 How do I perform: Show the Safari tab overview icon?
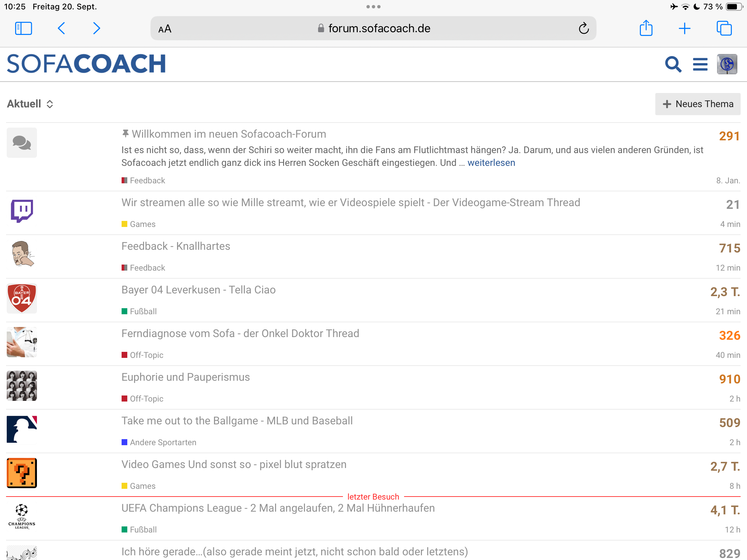click(724, 28)
